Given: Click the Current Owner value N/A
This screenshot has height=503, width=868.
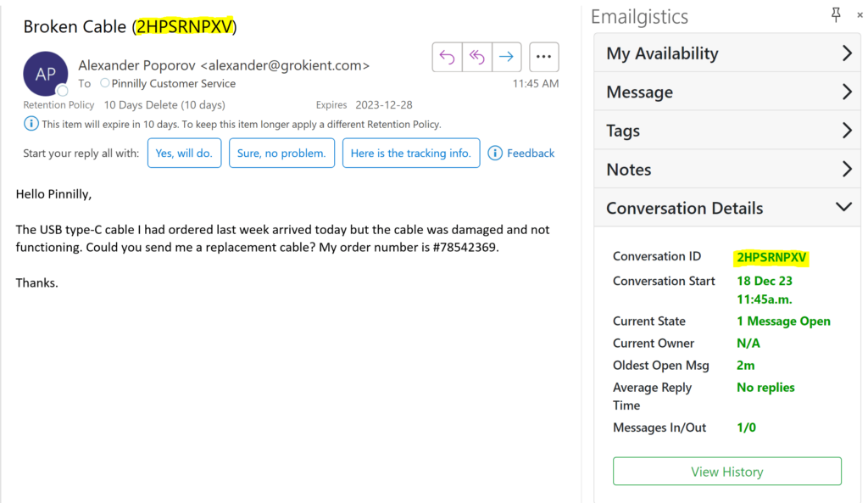Looking at the screenshot, I should pos(748,344).
